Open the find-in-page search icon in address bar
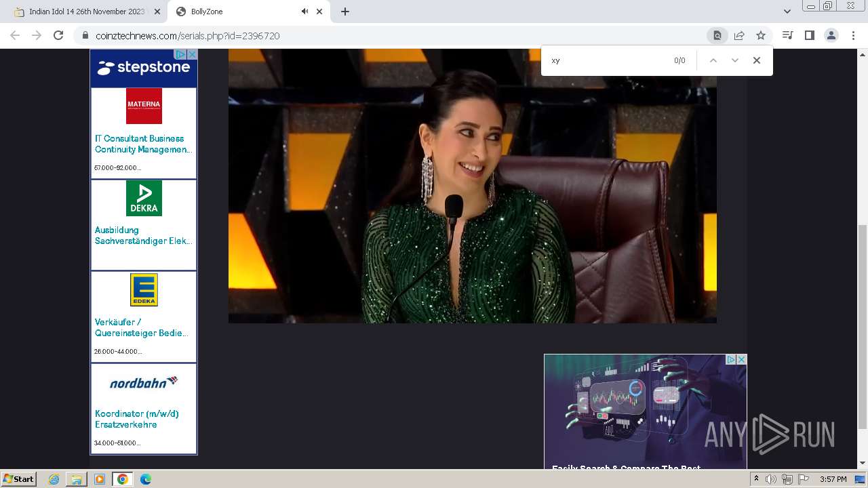This screenshot has height=488, width=868. (x=717, y=35)
